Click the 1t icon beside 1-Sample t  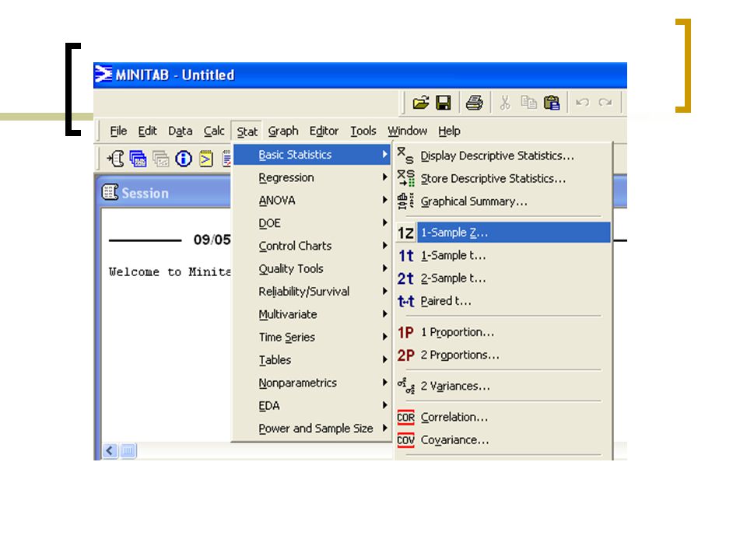tap(406, 256)
